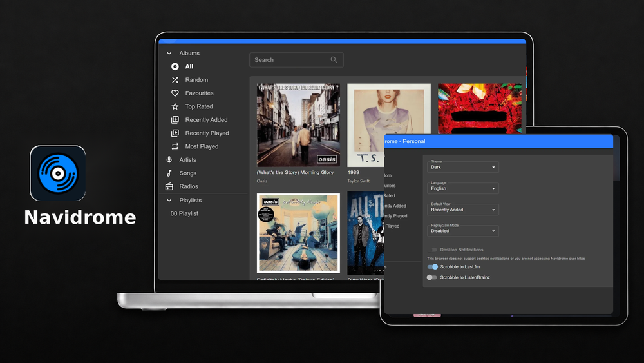Viewport: 644px width, 363px height.
Task: Collapse the Playlists section chevron
Action: 169,201
